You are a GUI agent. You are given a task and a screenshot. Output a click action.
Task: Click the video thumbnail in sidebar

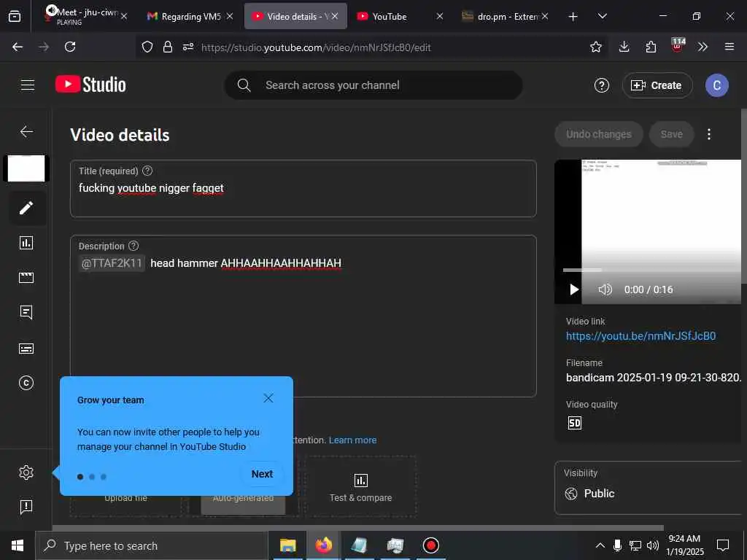[x=26, y=168]
